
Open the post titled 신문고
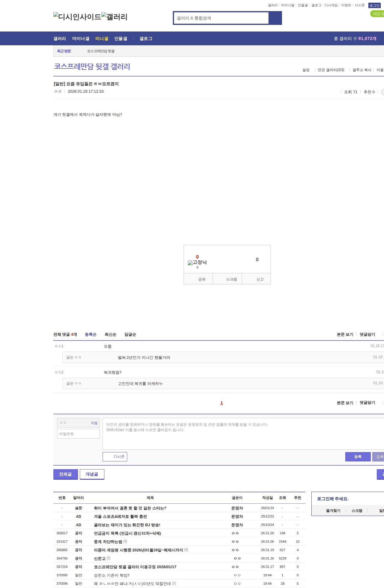point(100,558)
